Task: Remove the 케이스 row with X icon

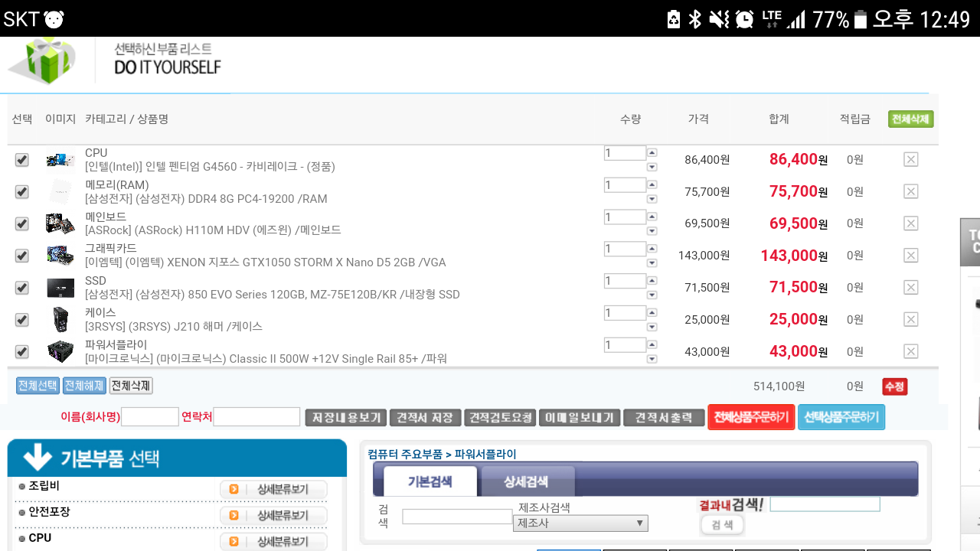Action: (910, 319)
